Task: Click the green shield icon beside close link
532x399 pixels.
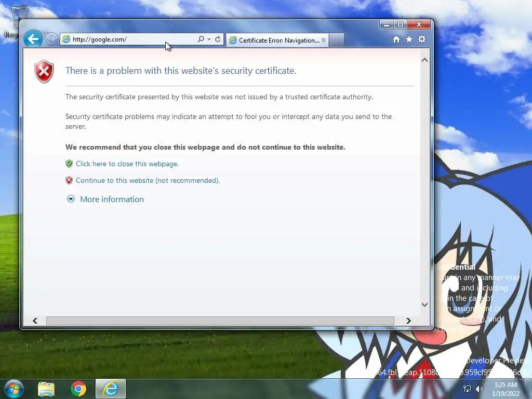Action: coord(69,164)
